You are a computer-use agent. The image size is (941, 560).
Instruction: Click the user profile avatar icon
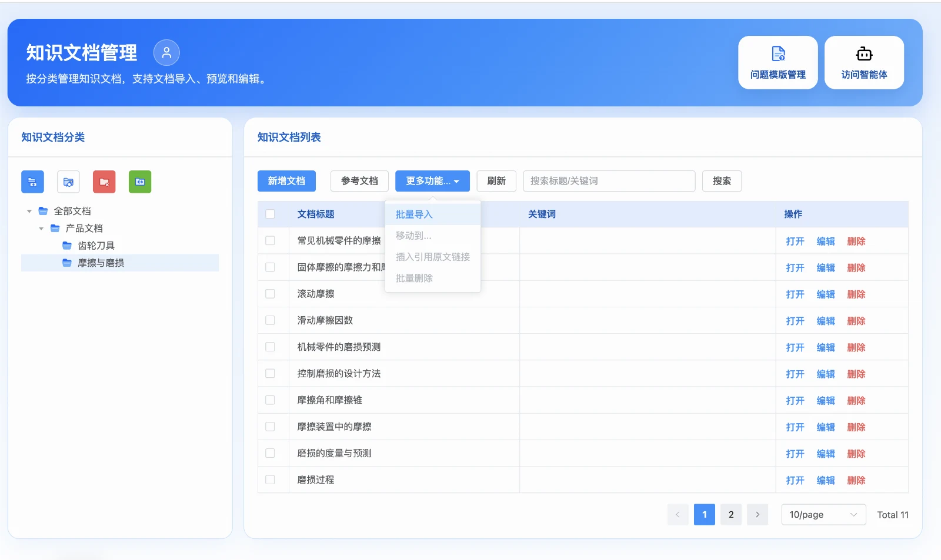166,53
